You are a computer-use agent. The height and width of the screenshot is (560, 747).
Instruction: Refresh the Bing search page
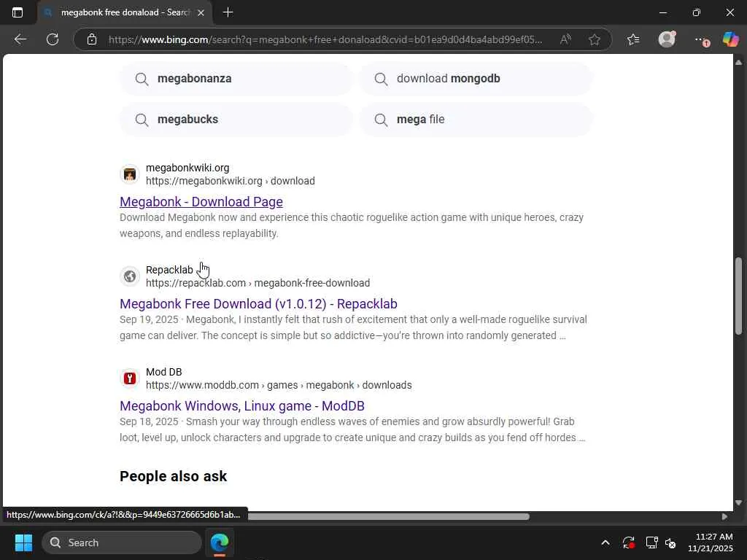point(53,39)
